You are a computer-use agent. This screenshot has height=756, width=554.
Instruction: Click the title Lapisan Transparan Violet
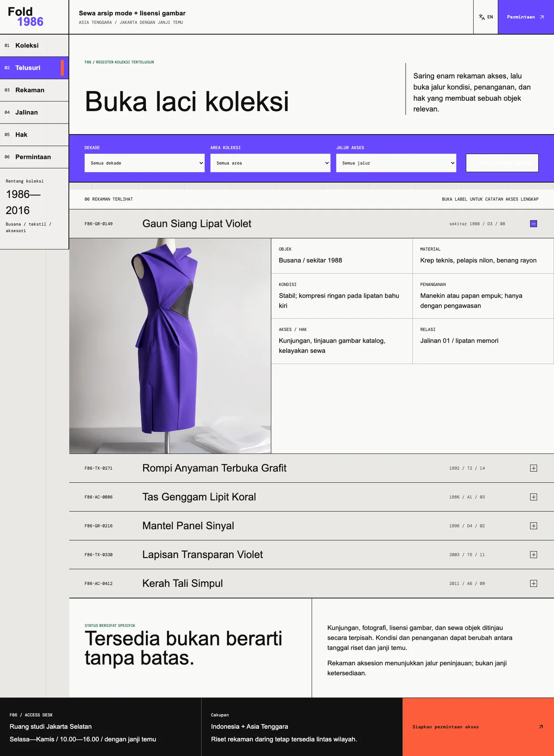point(202,554)
